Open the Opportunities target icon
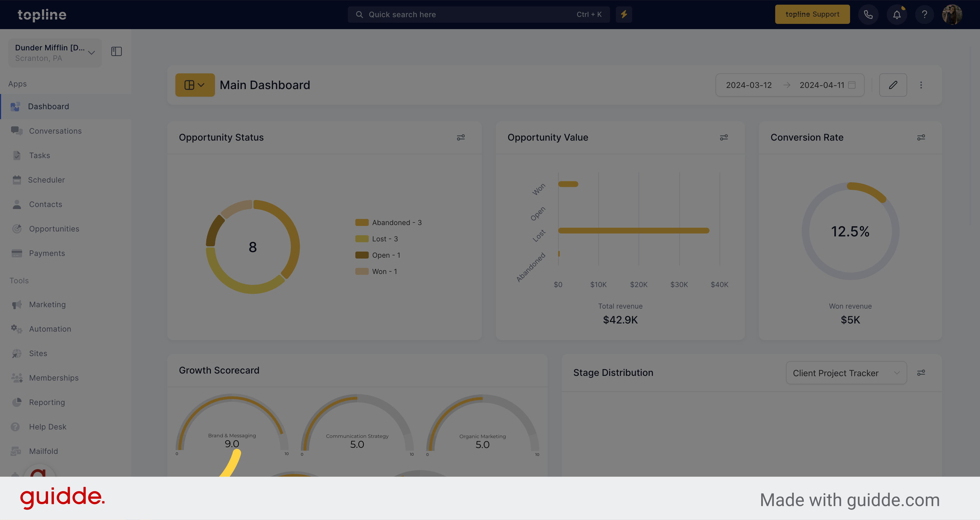This screenshot has height=520, width=980. tap(17, 229)
